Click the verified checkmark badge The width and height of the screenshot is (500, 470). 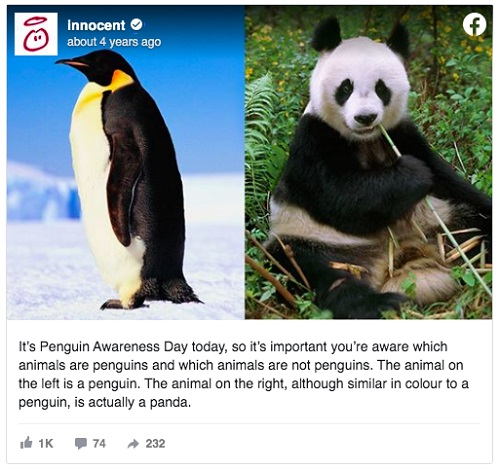136,25
